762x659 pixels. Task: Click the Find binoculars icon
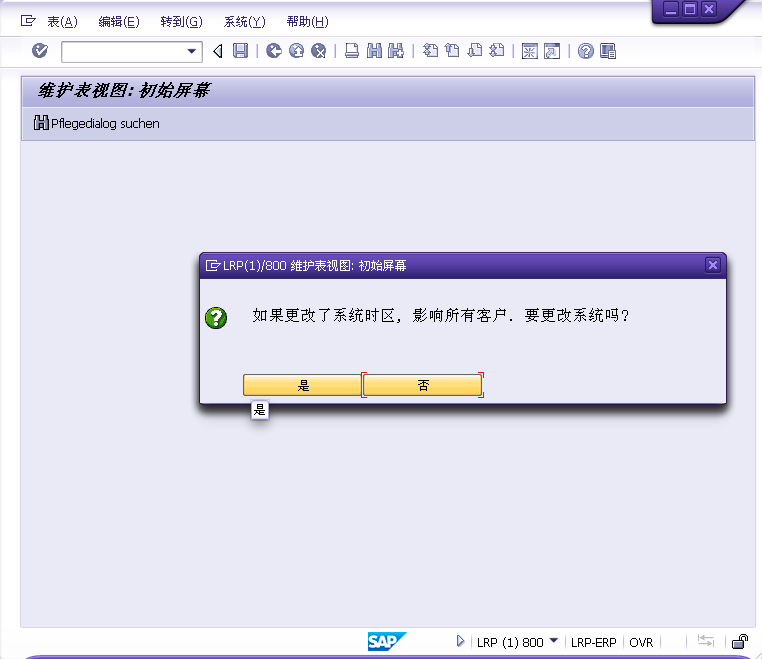[374, 51]
